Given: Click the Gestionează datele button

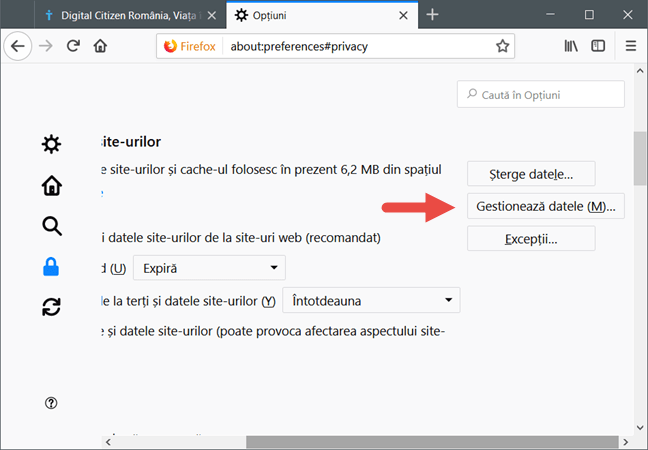Looking at the screenshot, I should click(545, 206).
